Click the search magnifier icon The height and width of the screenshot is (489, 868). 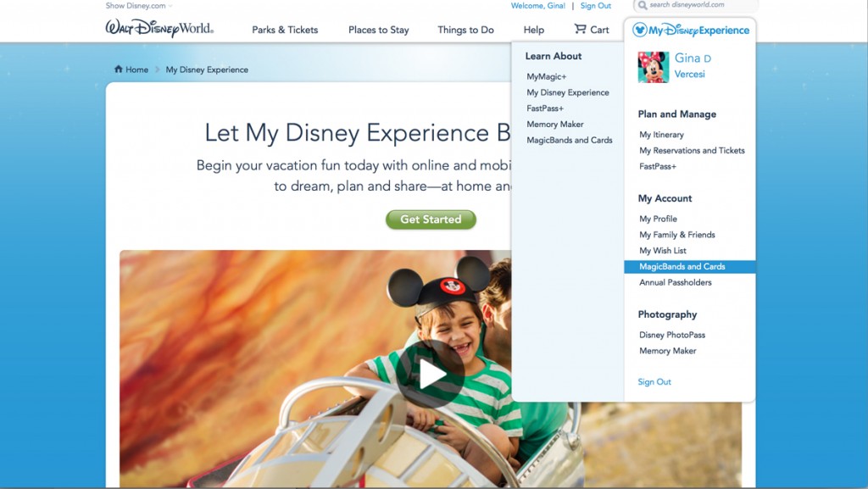pyautogui.click(x=643, y=5)
